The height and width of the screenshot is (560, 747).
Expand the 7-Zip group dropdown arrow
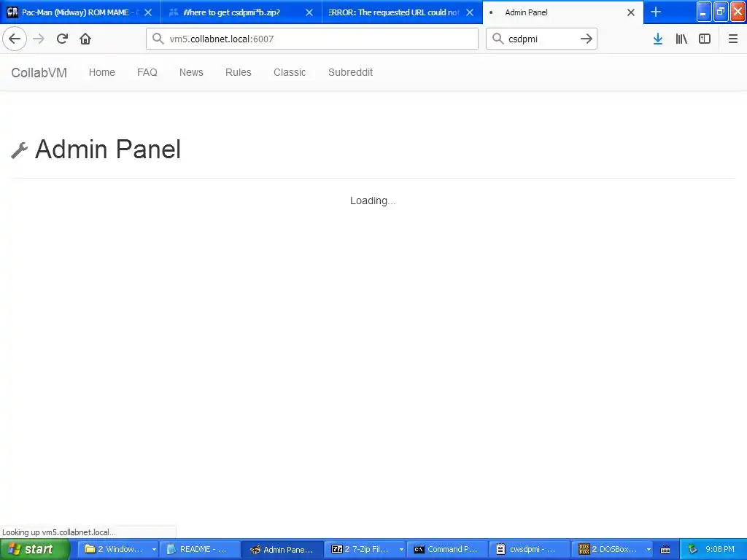pyautogui.click(x=402, y=550)
